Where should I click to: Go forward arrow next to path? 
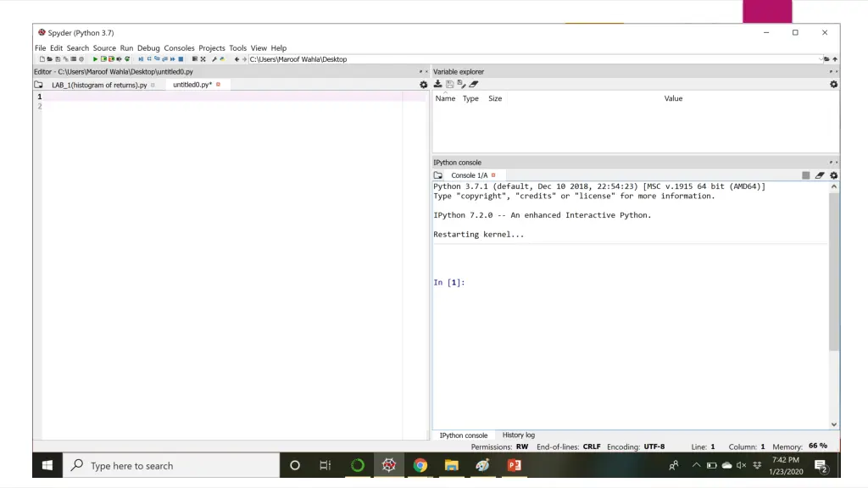click(244, 59)
